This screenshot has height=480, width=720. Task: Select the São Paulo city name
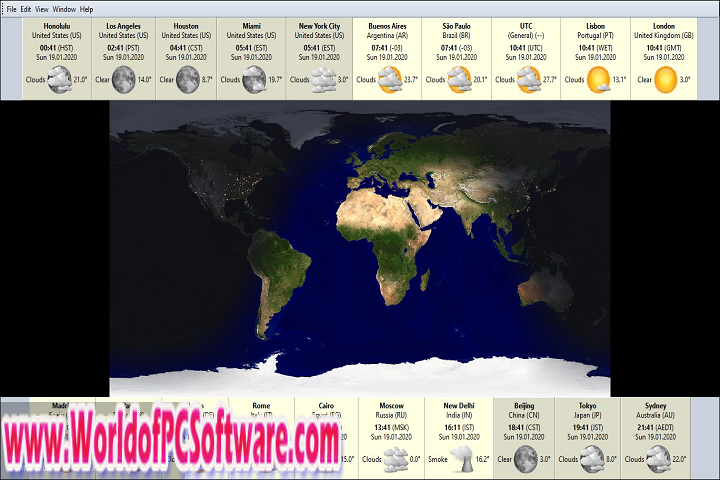tap(456, 26)
